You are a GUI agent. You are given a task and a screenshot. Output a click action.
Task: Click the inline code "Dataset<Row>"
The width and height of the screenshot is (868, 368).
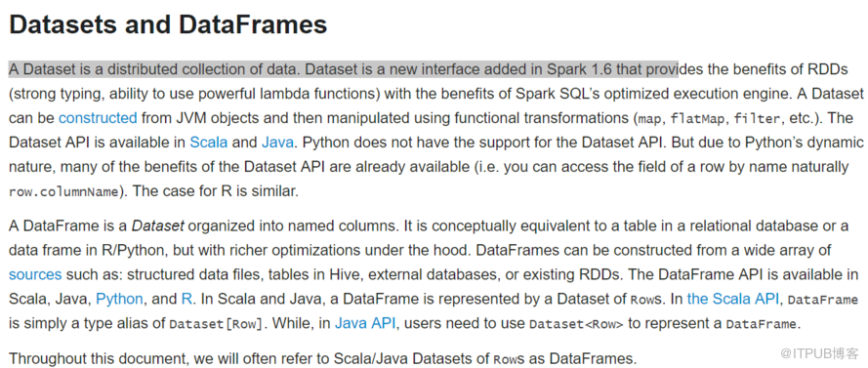[x=576, y=324]
